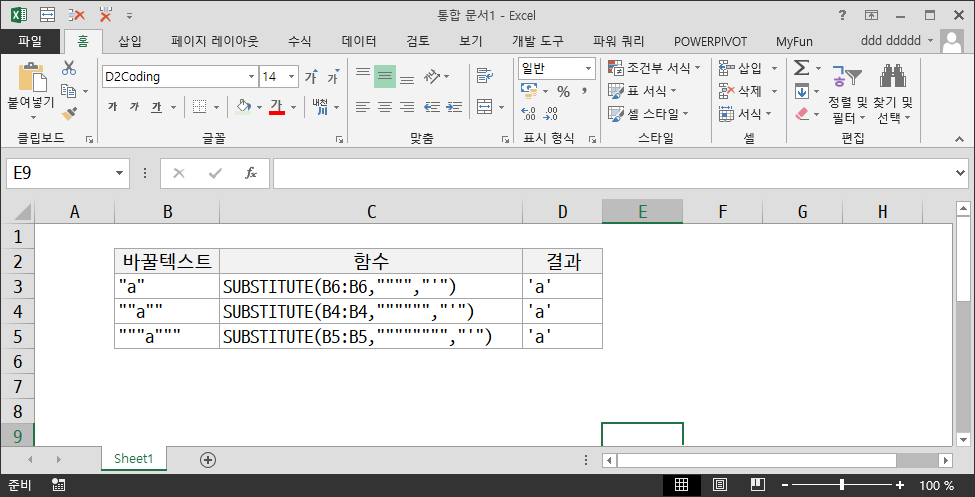Open Find and Select (찾기 및 선택)
The image size is (975, 497).
pos(893,93)
